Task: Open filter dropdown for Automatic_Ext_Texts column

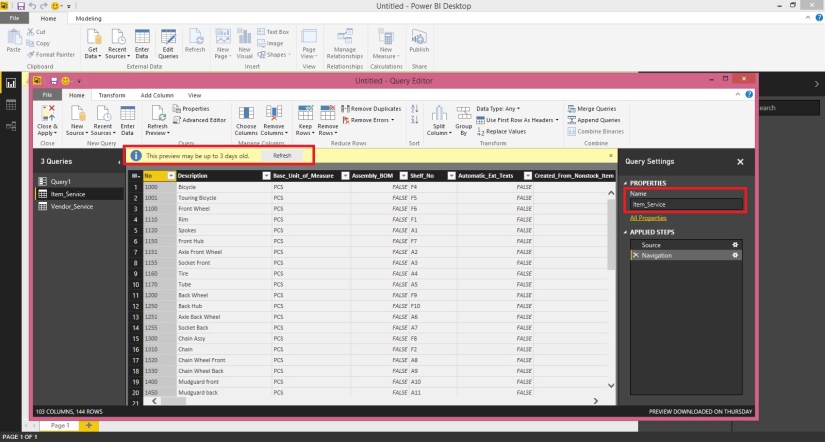Action: click(528, 176)
